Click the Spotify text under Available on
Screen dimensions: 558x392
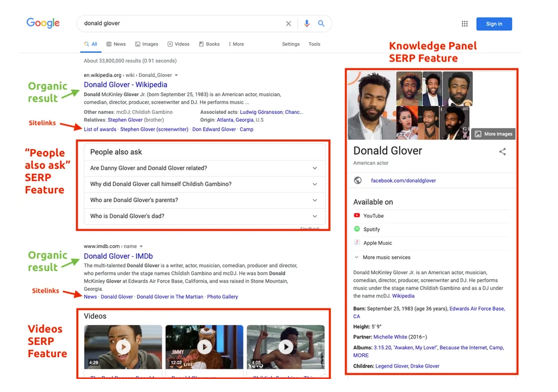point(371,229)
